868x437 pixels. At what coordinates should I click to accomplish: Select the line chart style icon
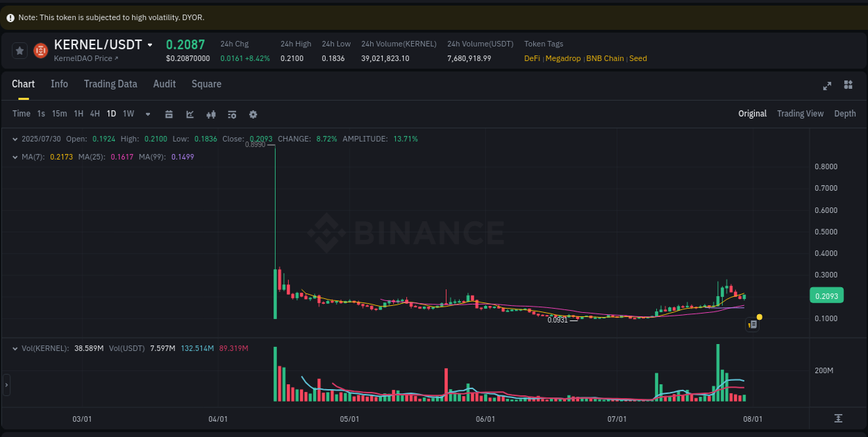[x=190, y=113]
